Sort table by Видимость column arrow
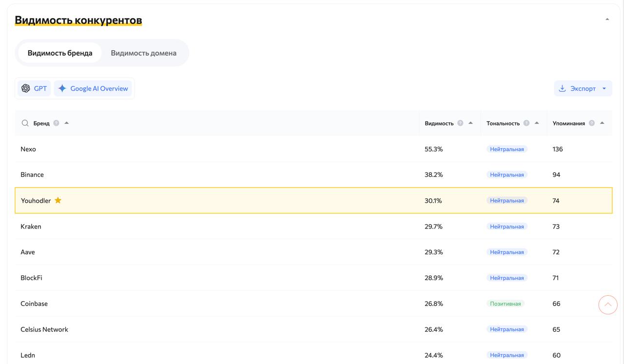 coord(470,123)
